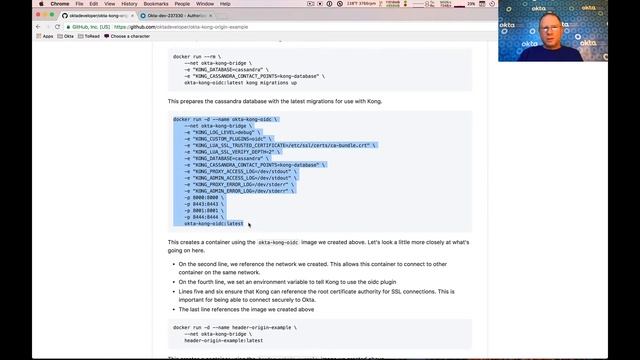Click 'okta-kong-oidc:latest' at end of selected block
Image resolution: width=640 pixels, height=360 pixels.
(213, 224)
